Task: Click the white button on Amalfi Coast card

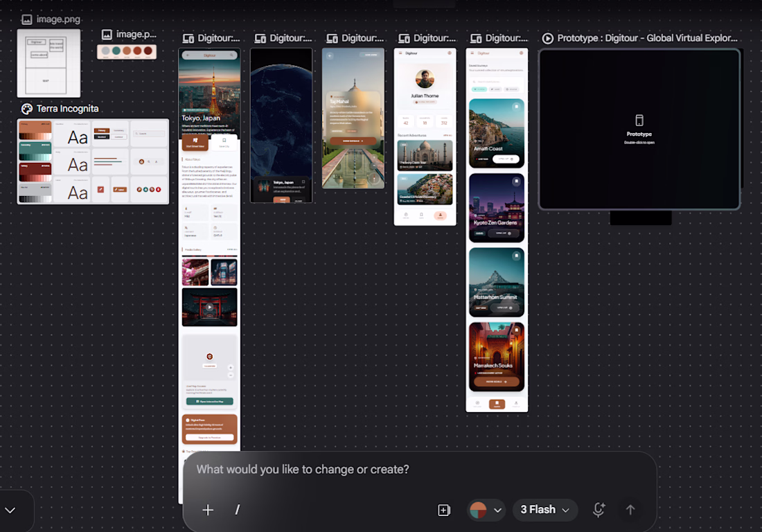Action: 506,159
